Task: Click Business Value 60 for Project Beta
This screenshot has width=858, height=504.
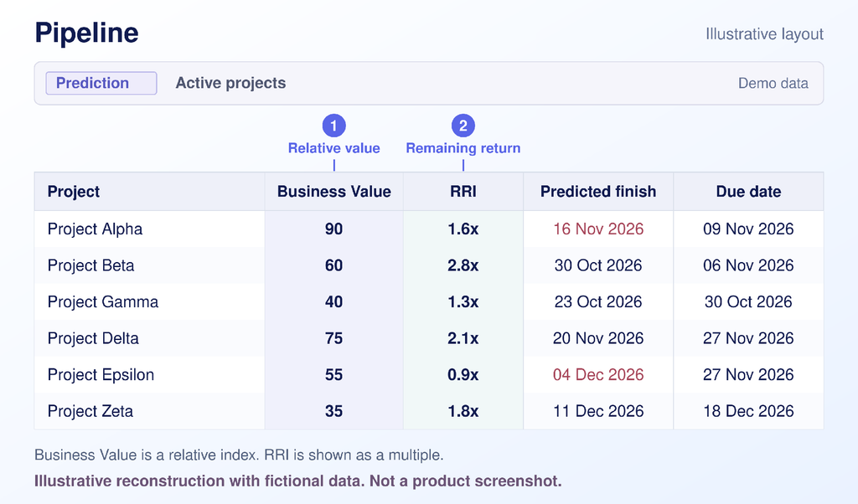Action: pyautogui.click(x=333, y=265)
